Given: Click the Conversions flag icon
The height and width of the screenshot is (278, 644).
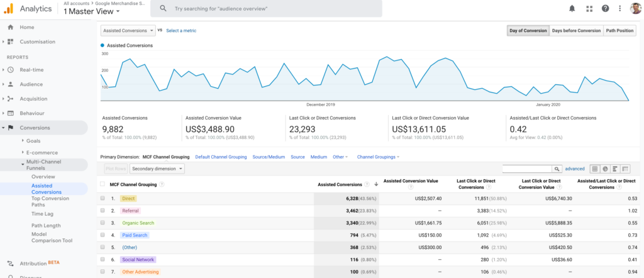Looking at the screenshot, I should tap(11, 128).
